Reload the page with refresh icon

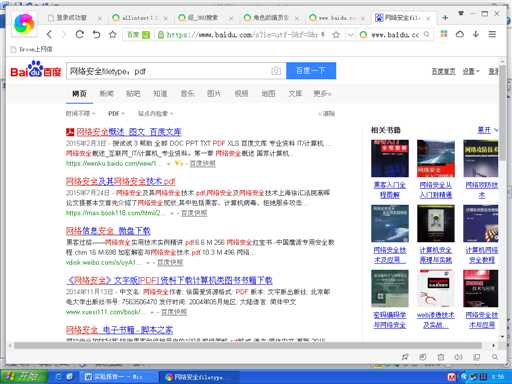coord(80,34)
